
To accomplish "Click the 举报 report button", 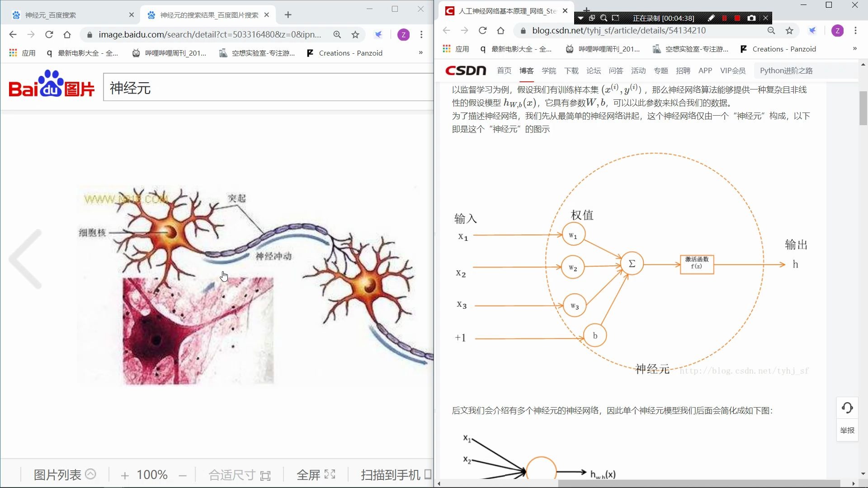I will coord(847,430).
